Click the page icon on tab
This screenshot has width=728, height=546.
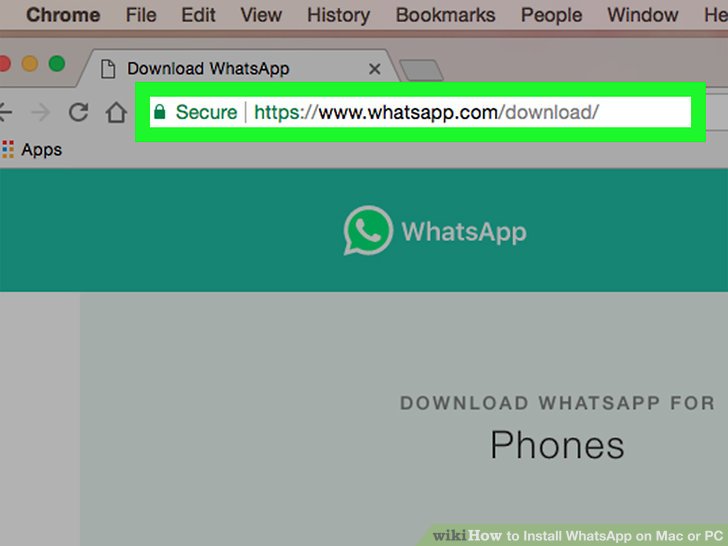tap(108, 69)
